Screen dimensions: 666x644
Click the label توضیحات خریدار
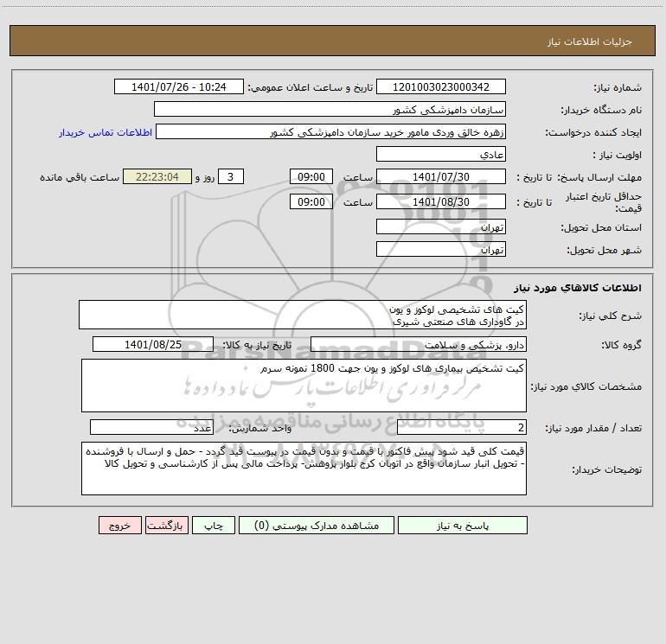(x=607, y=469)
